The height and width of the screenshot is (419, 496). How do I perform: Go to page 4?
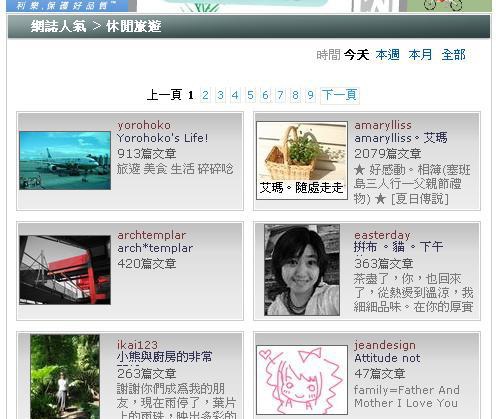coord(235,95)
